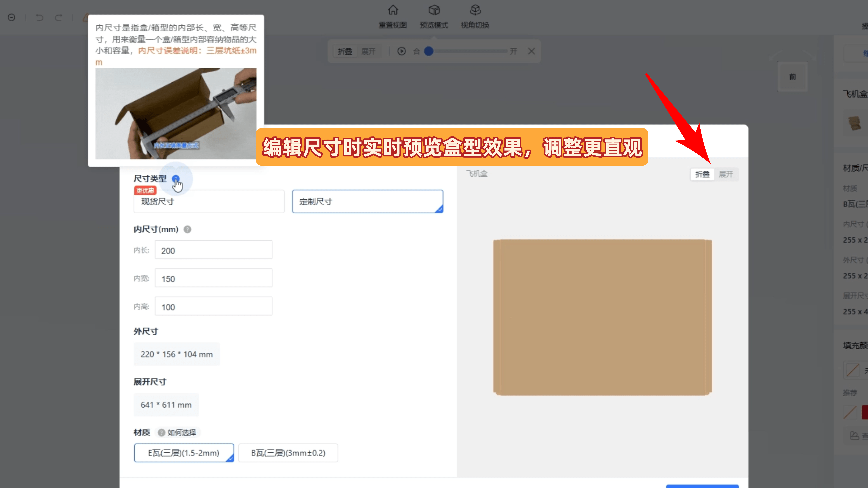The image size is (868, 488).
Task: Play the fold animation button
Action: pos(401,51)
